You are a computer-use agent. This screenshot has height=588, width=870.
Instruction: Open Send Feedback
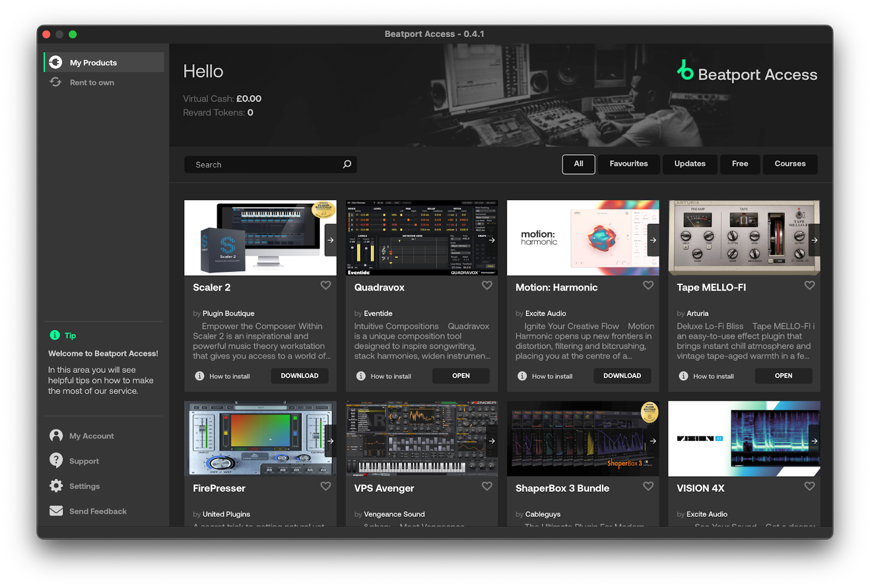coord(98,511)
